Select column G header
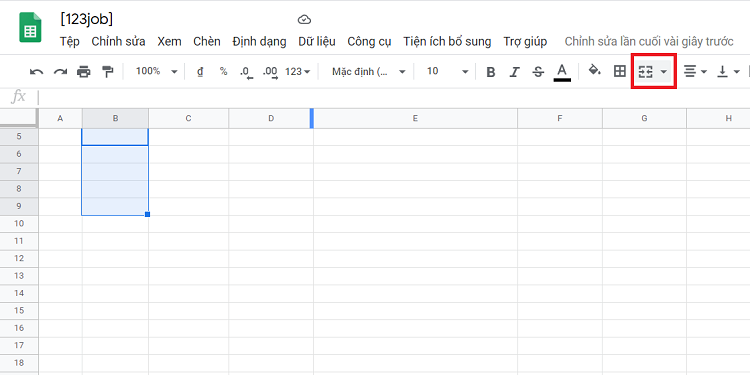This screenshot has height=375, width=750. coord(644,118)
